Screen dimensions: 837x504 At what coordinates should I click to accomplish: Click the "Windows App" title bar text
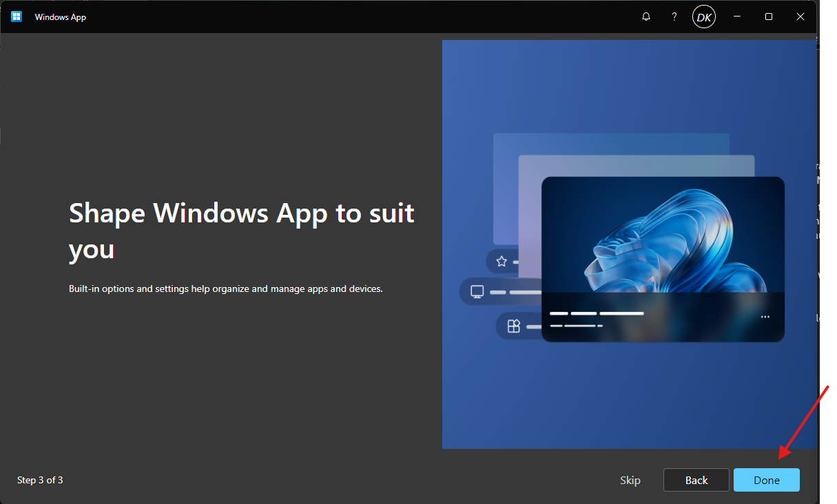click(x=61, y=17)
